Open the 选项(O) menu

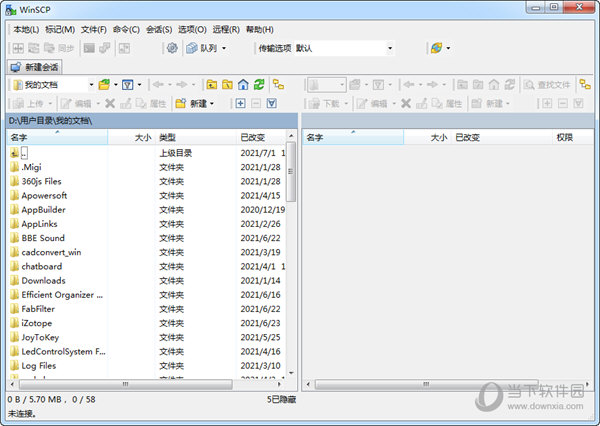click(x=192, y=29)
